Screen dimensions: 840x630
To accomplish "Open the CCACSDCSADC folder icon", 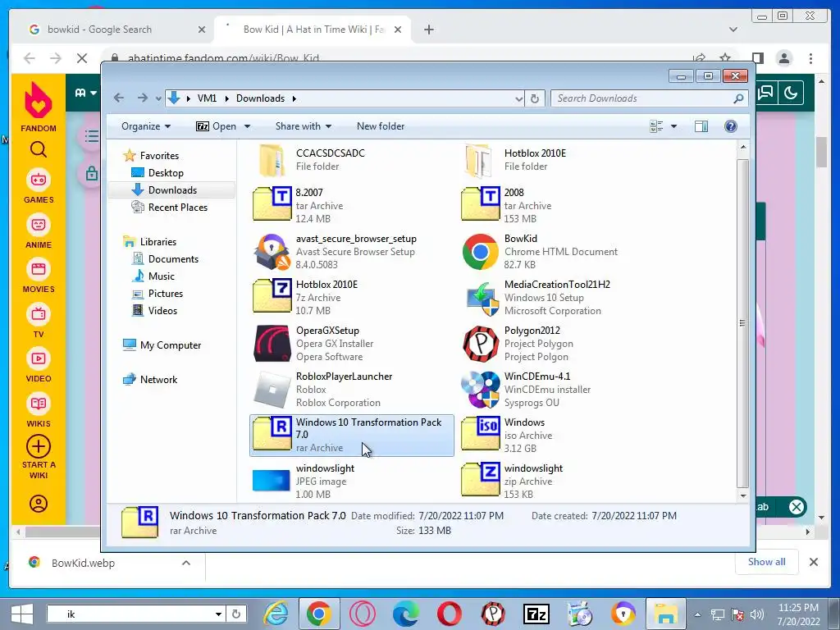I will pyautogui.click(x=272, y=160).
